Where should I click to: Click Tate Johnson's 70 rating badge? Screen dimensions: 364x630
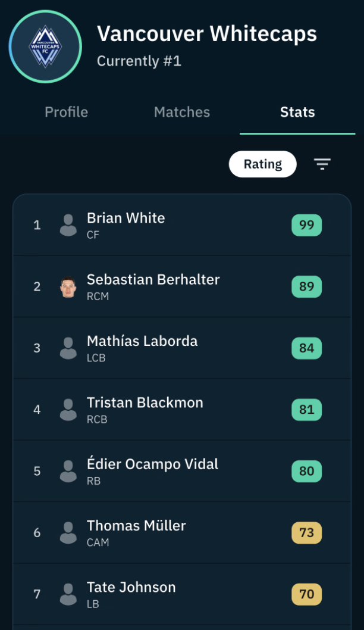[x=307, y=594]
